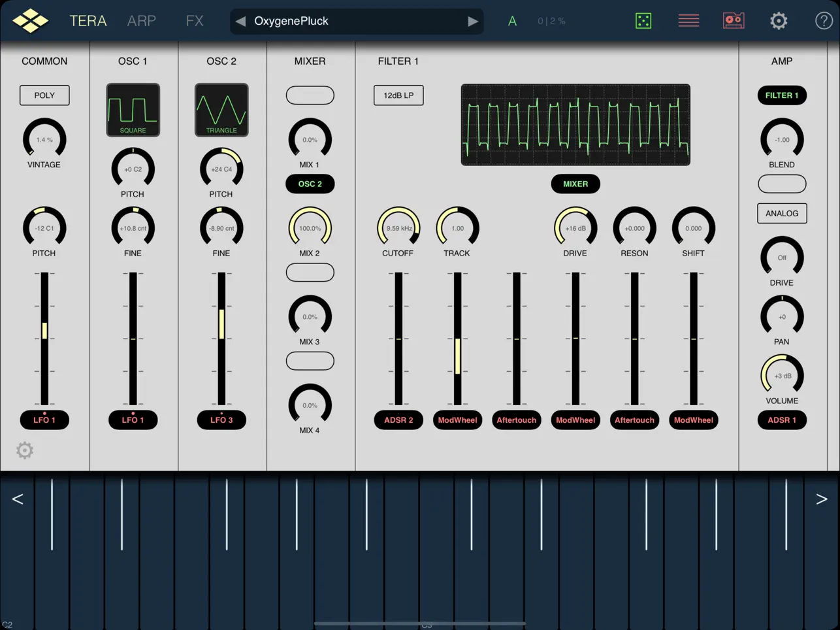The image size is (840, 630).
Task: Open the help question mark icon
Action: (x=824, y=21)
